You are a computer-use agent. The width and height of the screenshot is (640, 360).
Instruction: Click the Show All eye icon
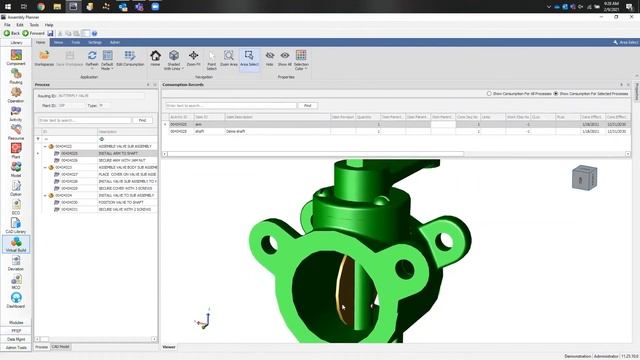pos(285,58)
